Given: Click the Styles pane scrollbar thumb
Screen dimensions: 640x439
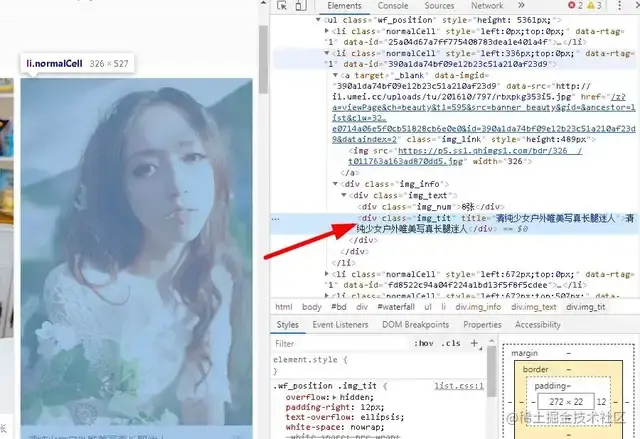Looking at the screenshot, I should [491, 370].
